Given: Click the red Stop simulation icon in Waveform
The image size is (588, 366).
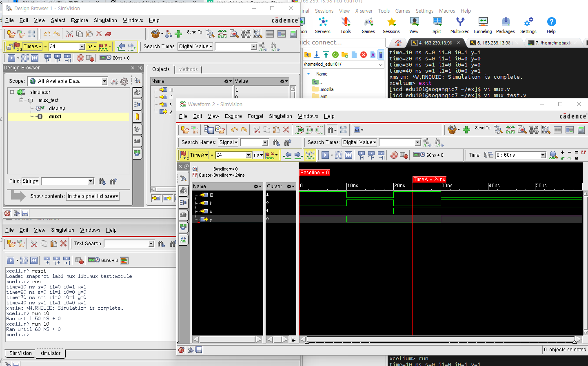Looking at the screenshot, I should [394, 155].
